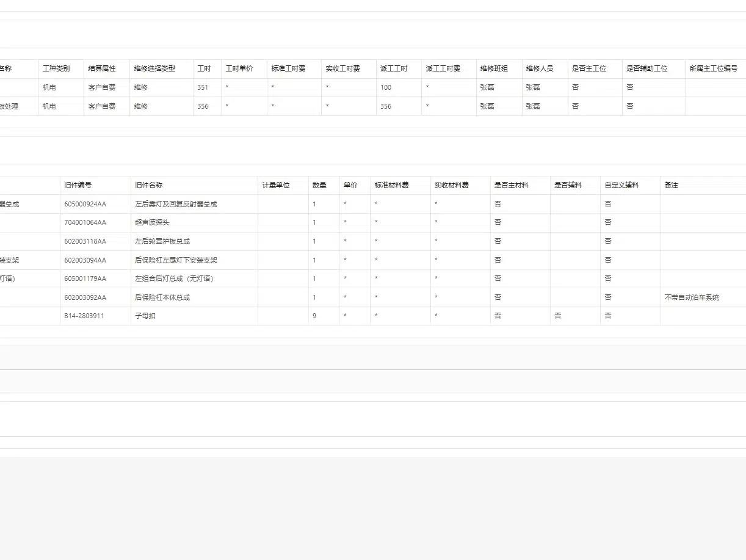746x560 pixels.
Task: Select the B14-2803911 part number cell
Action: tap(84, 316)
